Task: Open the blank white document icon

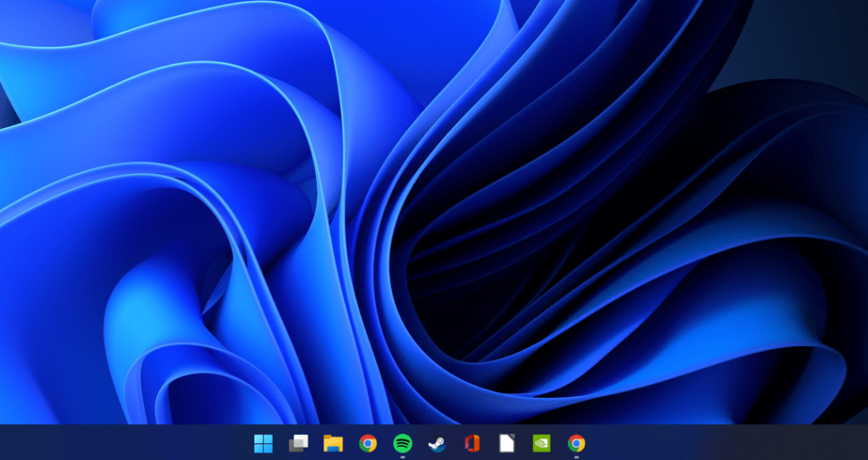Action: pyautogui.click(x=507, y=443)
